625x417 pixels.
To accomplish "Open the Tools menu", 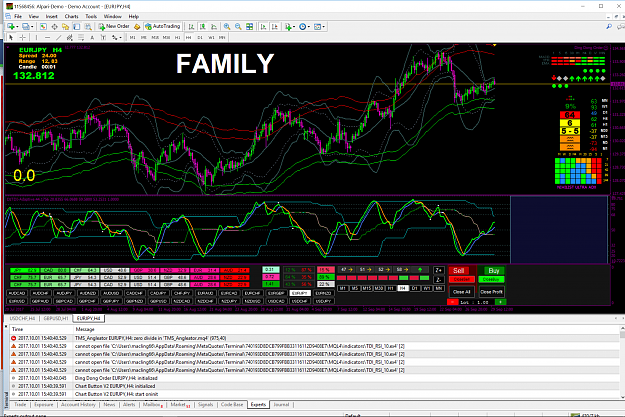I will [x=91, y=16].
